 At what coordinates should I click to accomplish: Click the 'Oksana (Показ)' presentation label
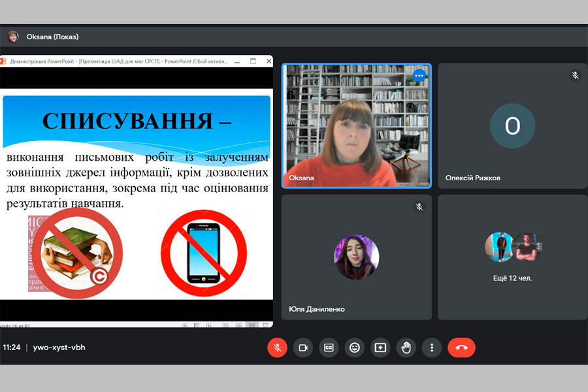(52, 37)
